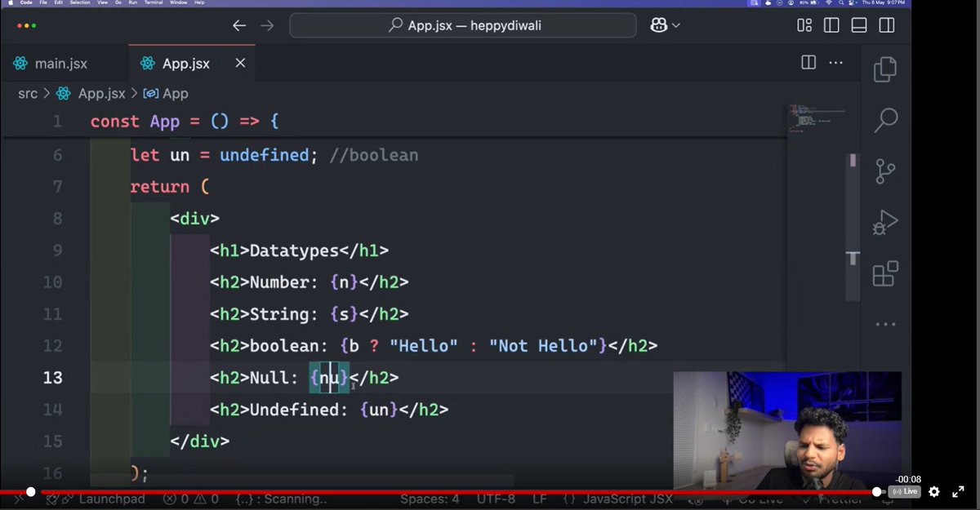Click the red video progress bar
Viewport: 980px width, 510px height.
coord(457,492)
